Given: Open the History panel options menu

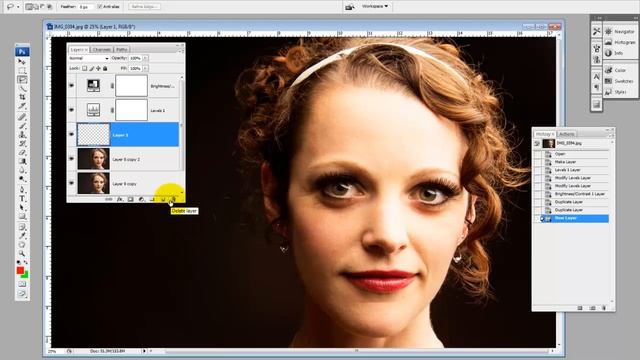Looking at the screenshot, I should [611, 135].
